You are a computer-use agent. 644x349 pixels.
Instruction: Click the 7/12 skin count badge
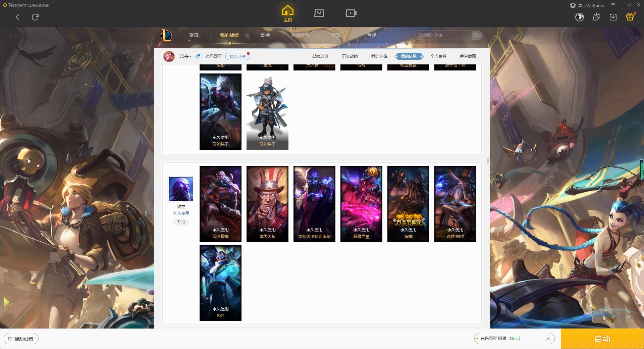[181, 222]
